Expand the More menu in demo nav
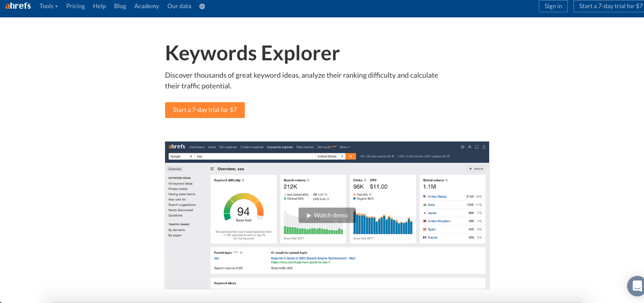Viewport: 644px width, 303px height. coord(344,147)
